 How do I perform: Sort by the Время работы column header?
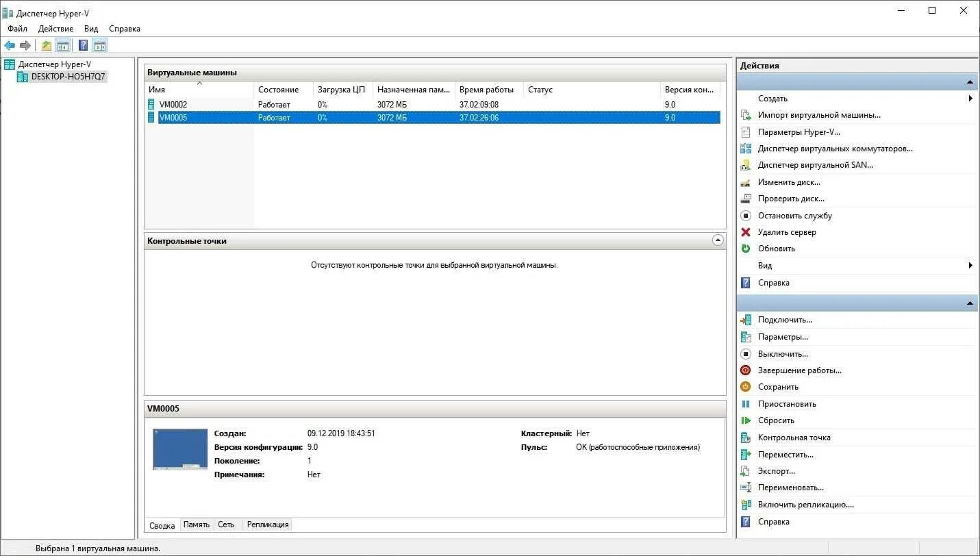[489, 90]
